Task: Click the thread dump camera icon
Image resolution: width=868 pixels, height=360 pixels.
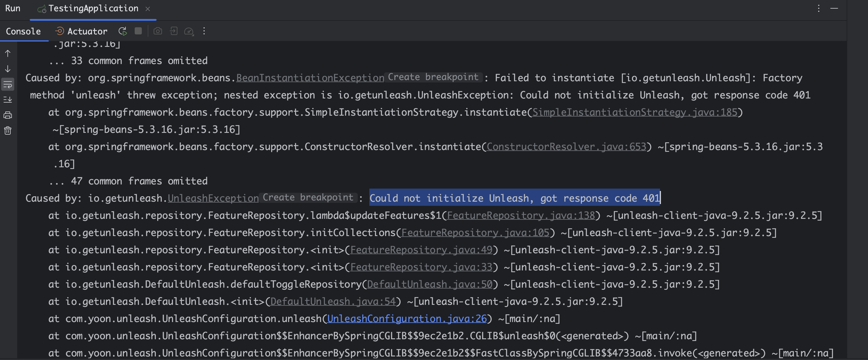Action: [x=158, y=31]
